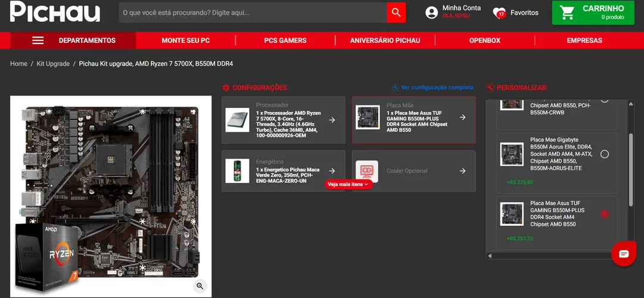Click the shopping cart icon
Viewport: 644px width, 298px height.
pos(567,13)
